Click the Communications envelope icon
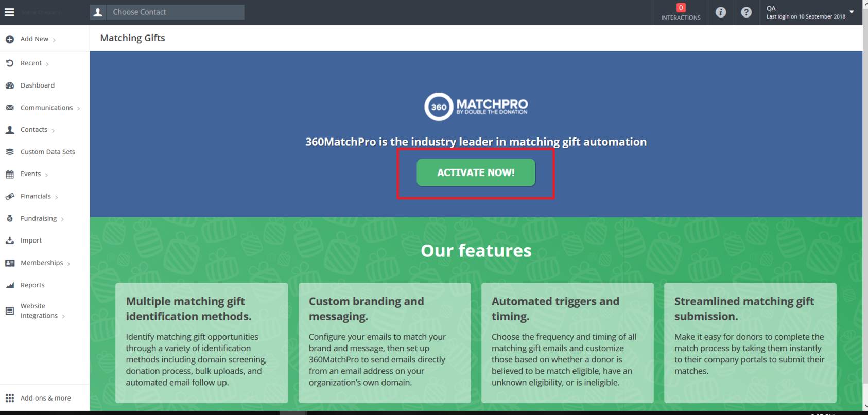868x415 pixels. coord(10,108)
